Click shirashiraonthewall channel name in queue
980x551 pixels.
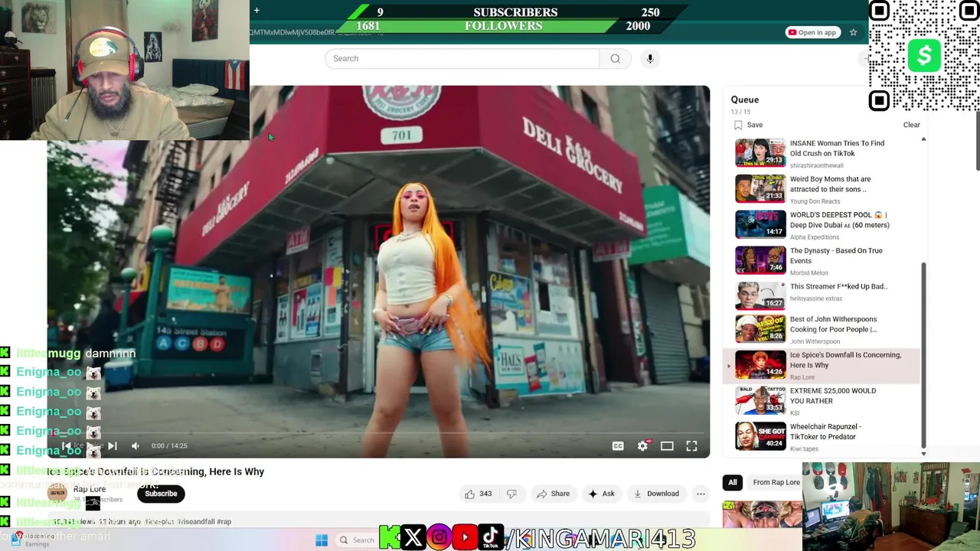pos(816,165)
